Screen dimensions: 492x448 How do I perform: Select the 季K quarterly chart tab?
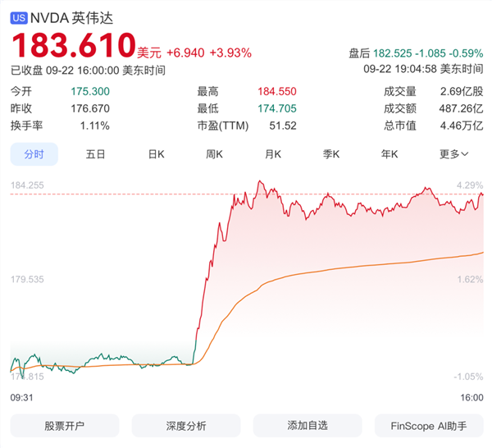click(x=331, y=154)
